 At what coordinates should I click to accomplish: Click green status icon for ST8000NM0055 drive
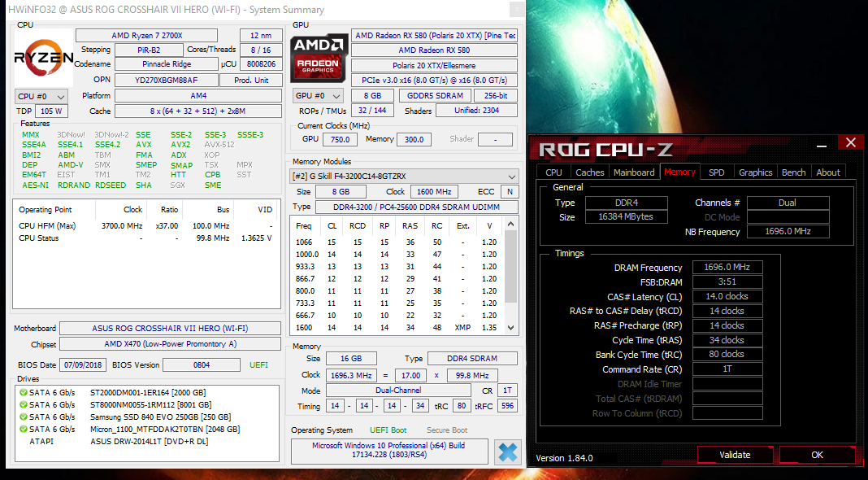pyautogui.click(x=23, y=405)
